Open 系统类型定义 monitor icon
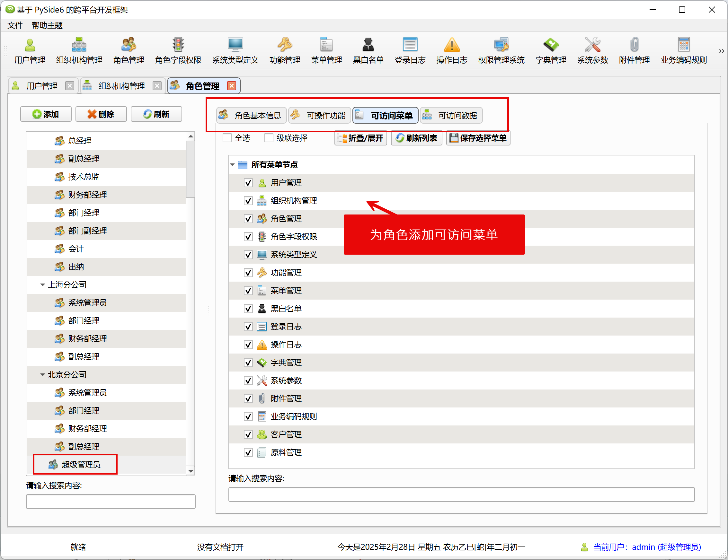 pos(235,51)
